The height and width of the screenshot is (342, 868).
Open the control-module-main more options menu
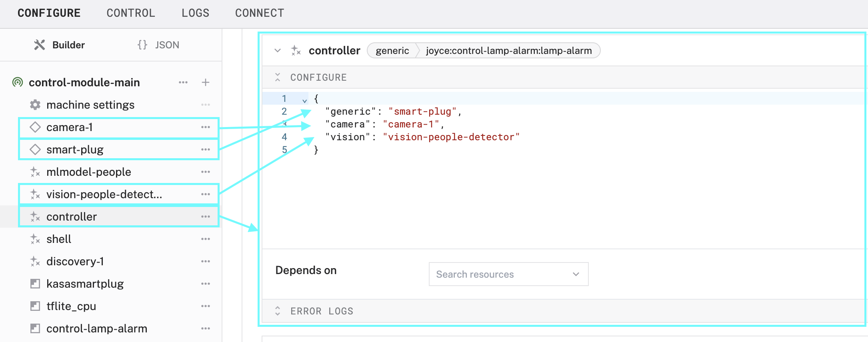(x=183, y=82)
